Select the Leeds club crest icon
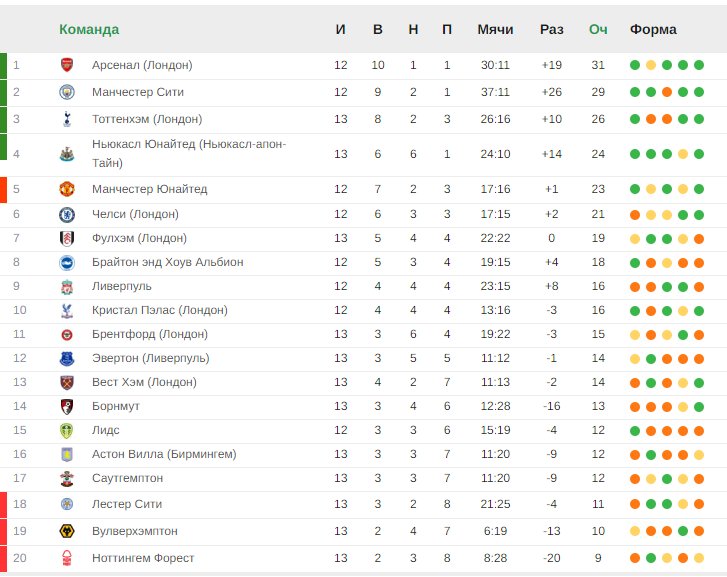This screenshot has height=577, width=727. (x=67, y=430)
